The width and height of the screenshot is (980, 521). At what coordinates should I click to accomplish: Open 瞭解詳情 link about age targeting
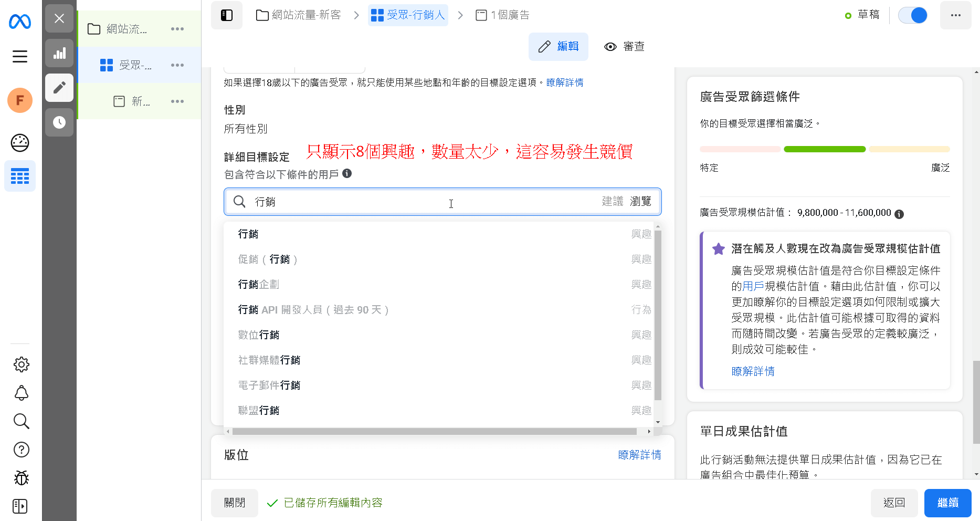pyautogui.click(x=565, y=82)
